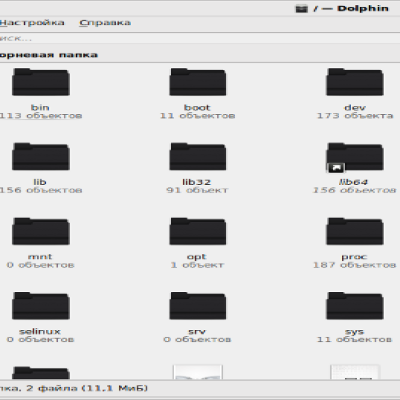Click the lib32 folder name label
The height and width of the screenshot is (400, 400).
tap(197, 182)
